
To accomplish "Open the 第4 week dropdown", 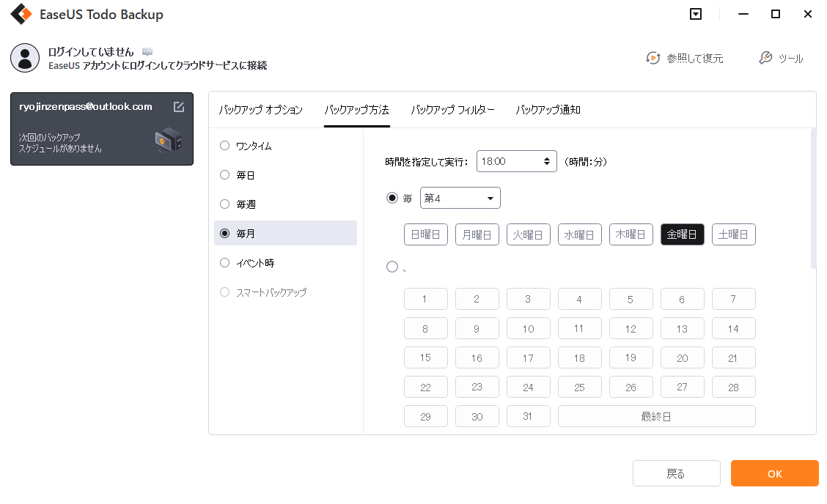I will click(x=460, y=198).
